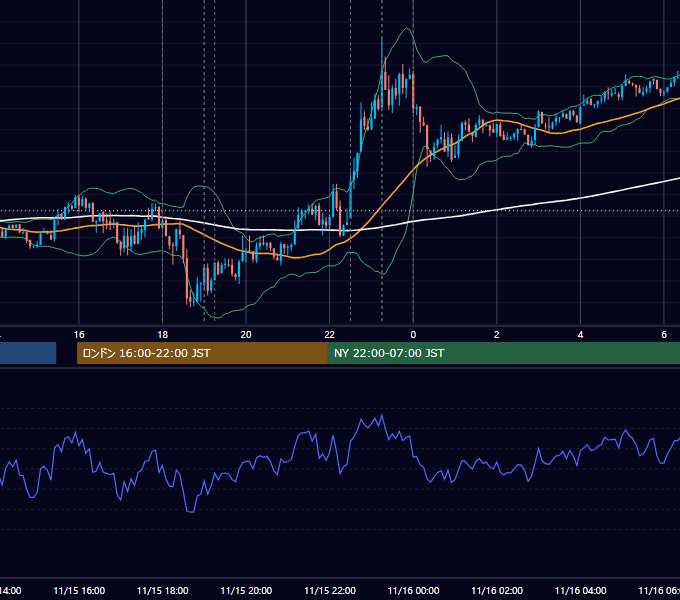Click the 11/16 02:00 date label
This screenshot has height=600, width=680.
(497, 591)
